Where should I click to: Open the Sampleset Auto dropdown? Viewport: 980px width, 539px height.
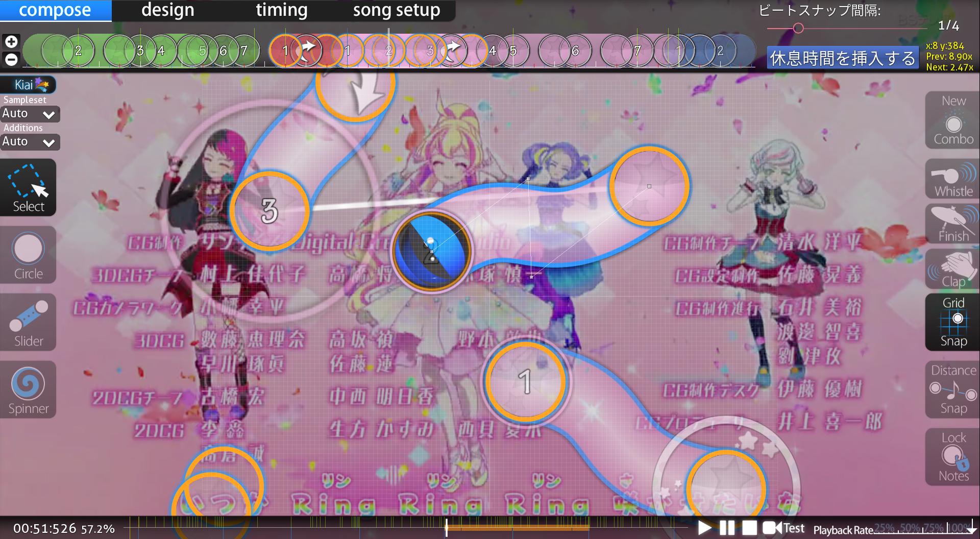click(x=30, y=114)
